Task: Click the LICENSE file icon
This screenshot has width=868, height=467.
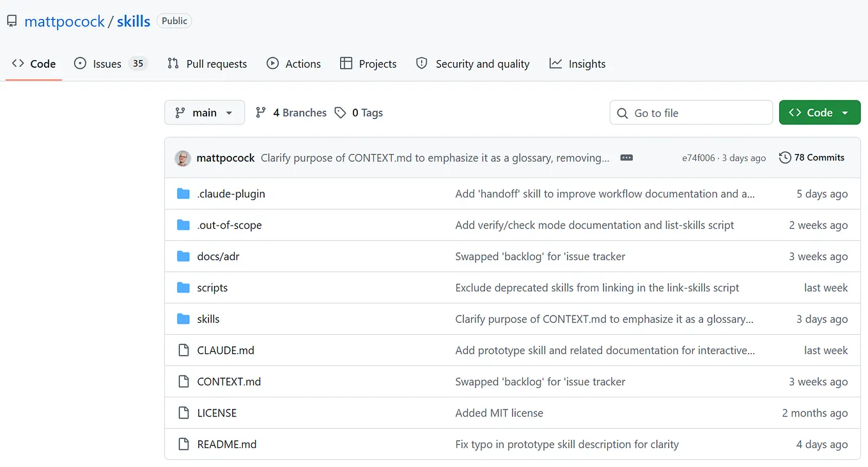Action: coord(183,413)
